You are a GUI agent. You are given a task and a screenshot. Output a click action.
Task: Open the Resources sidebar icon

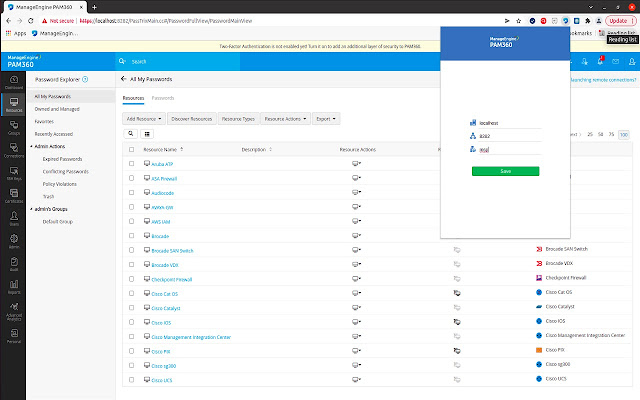pos(14,104)
